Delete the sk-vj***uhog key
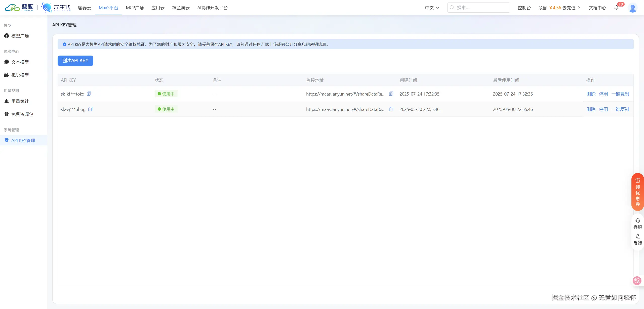Image resolution: width=644 pixels, height=309 pixels. 591,109
